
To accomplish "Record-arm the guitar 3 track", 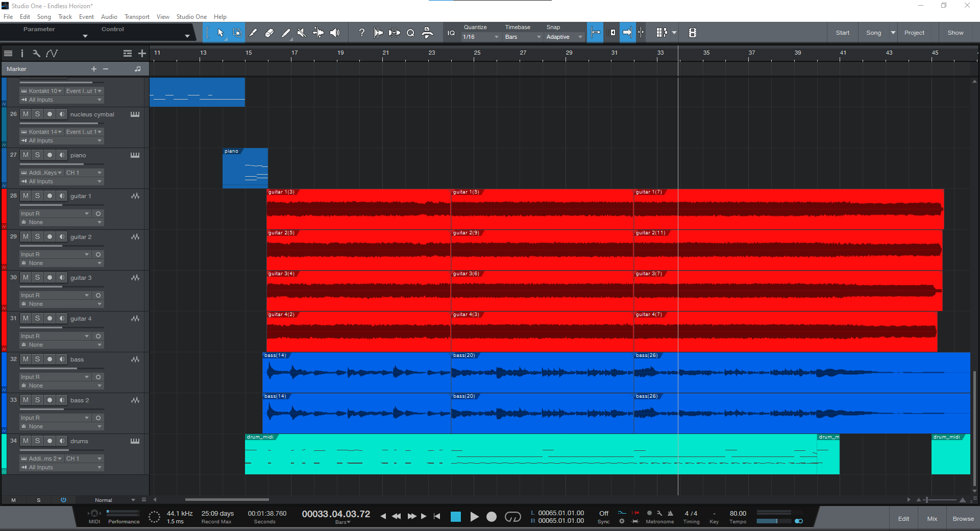I will [50, 277].
